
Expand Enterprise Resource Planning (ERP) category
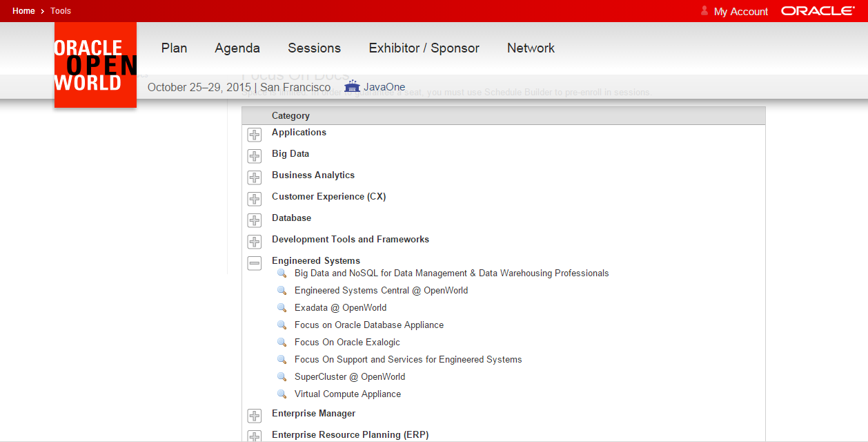(255, 436)
